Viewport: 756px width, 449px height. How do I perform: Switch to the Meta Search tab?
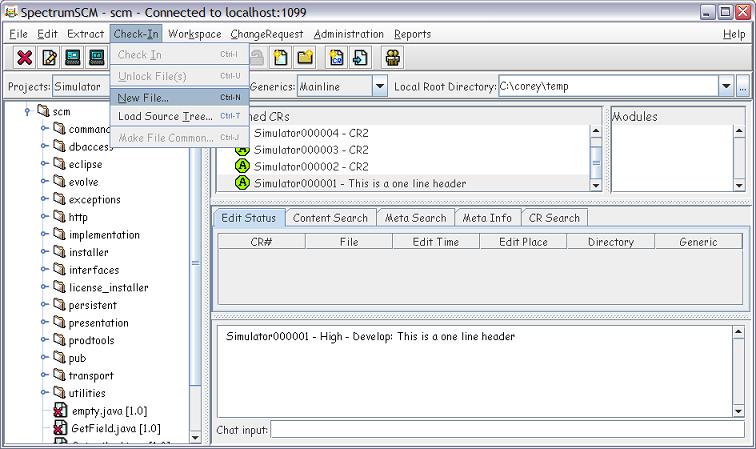coord(416,218)
